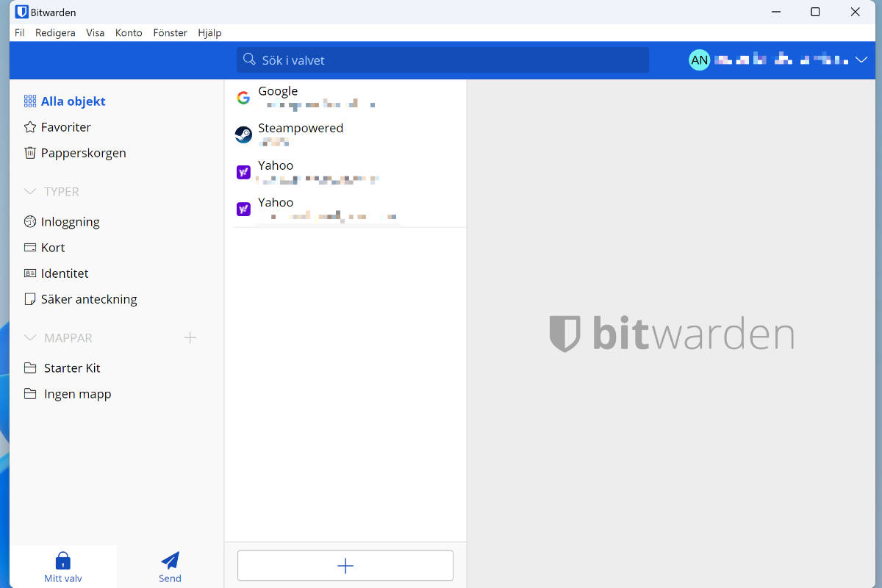Click the Mitt valv lock icon
Image resolution: width=882 pixels, height=588 pixels.
(x=63, y=561)
